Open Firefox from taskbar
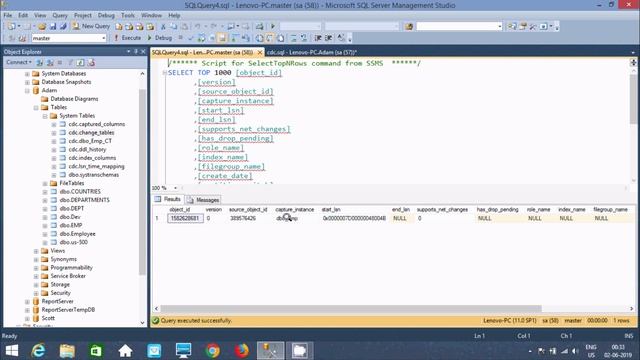Screen dimensions: 640x360 [x=242, y=351]
